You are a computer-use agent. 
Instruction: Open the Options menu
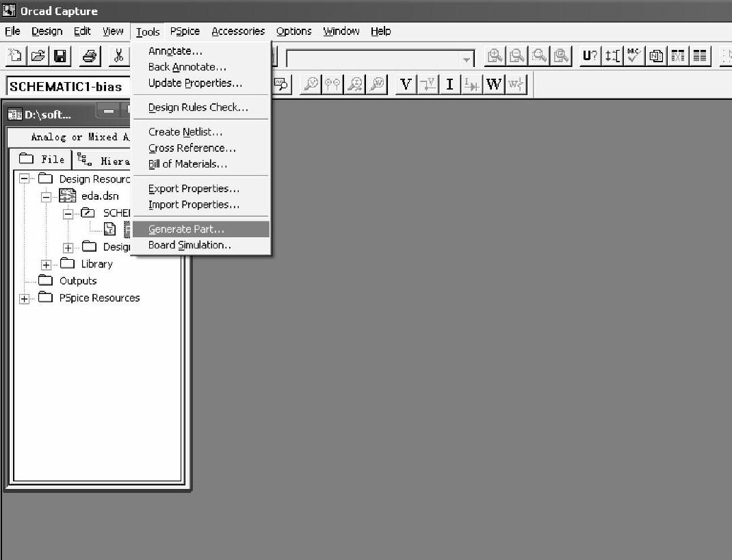(293, 31)
